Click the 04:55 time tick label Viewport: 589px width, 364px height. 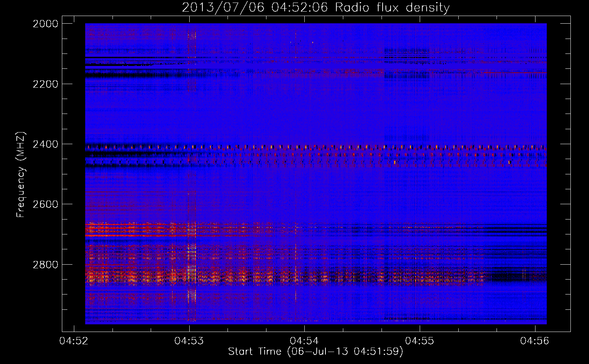pyautogui.click(x=420, y=341)
